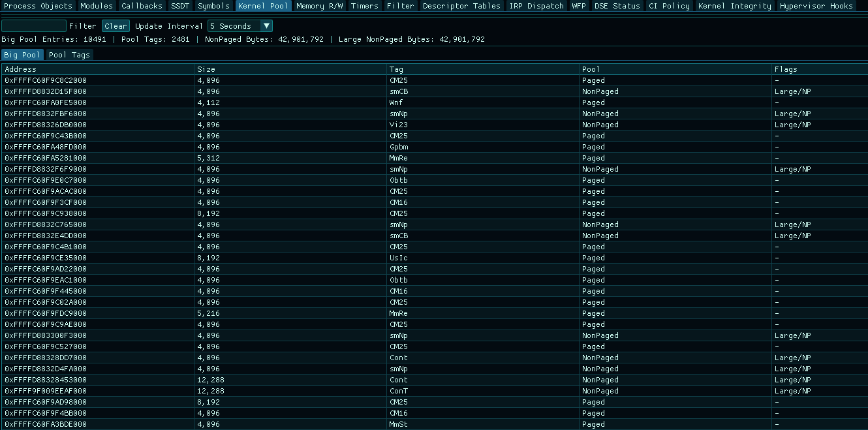Select the 5,216 size cell
The width and height of the screenshot is (868, 430).
click(290, 313)
